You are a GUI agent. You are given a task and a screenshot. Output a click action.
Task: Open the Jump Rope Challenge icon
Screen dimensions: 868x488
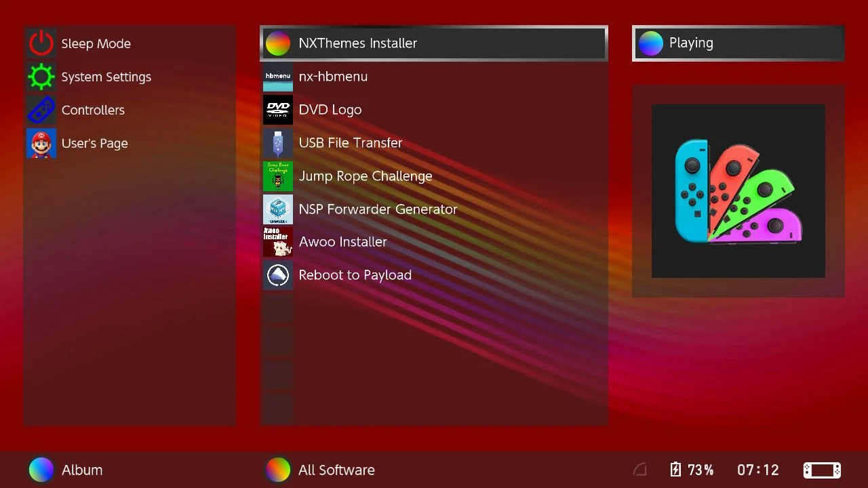point(278,176)
